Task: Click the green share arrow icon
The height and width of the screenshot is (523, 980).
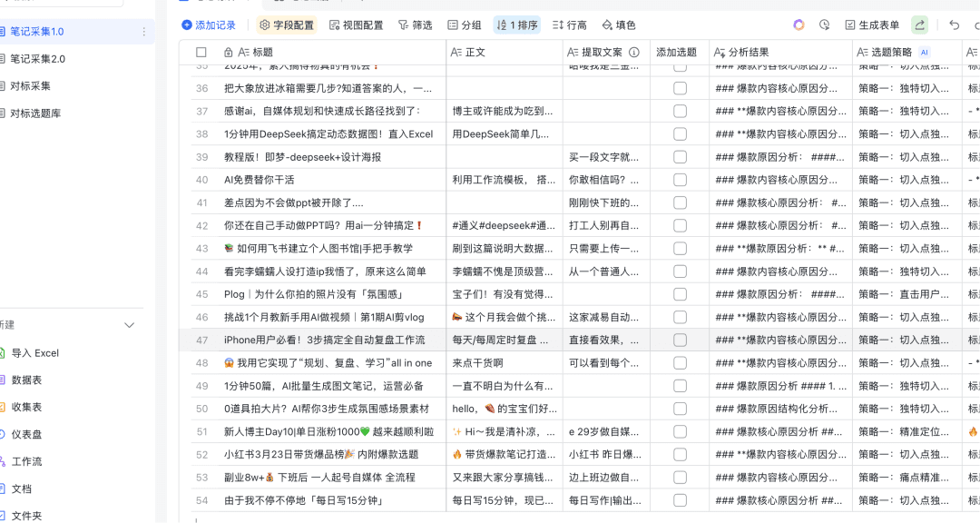Action: 919,25
